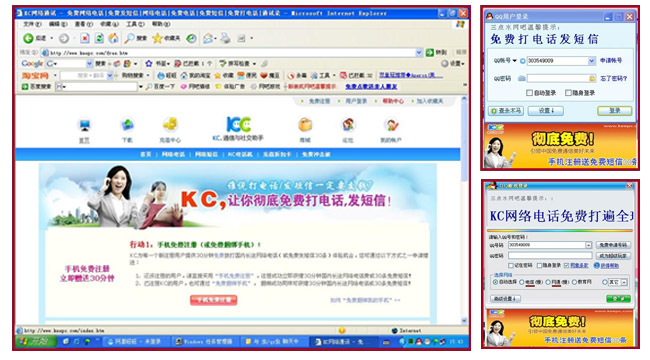
Task: Open the KC website shopping bag icon
Action: click(x=305, y=124)
